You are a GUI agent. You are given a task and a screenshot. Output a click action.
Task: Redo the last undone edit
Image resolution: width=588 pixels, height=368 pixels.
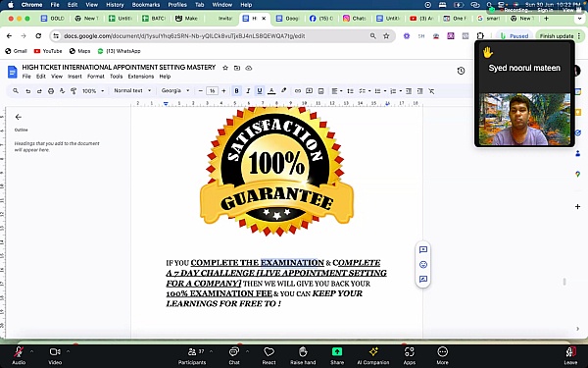(39, 91)
